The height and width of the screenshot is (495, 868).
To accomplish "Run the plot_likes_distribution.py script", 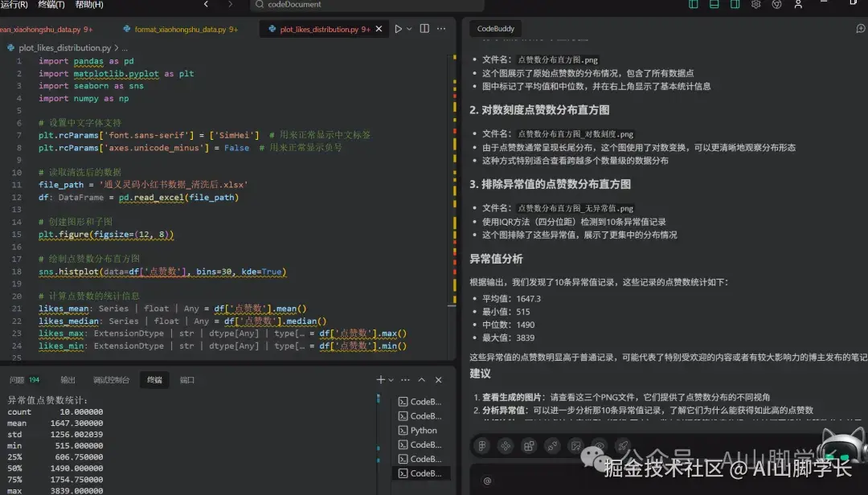I will click(399, 28).
